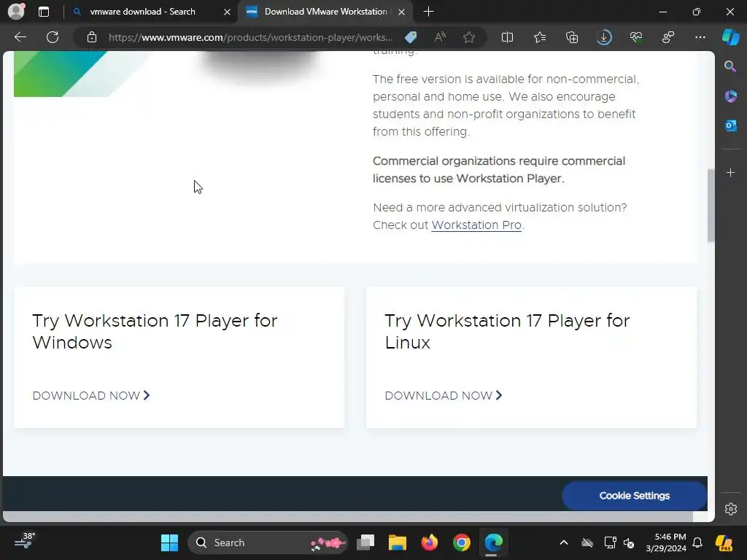Click the page vertical scrollbar thumb
747x560 pixels.
coord(711,206)
